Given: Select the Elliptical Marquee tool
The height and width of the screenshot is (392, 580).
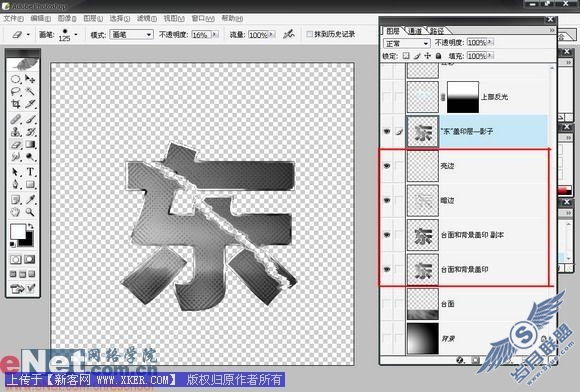Looking at the screenshot, I should tap(16, 79).
